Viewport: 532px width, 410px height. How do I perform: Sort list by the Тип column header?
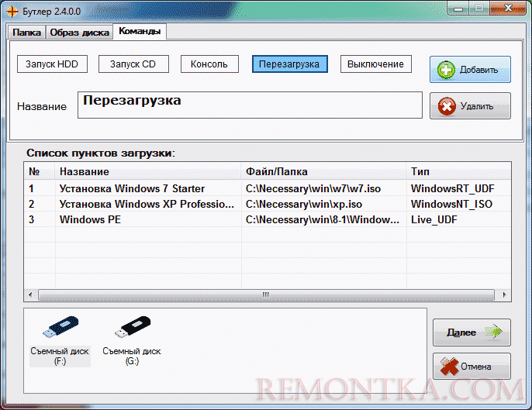point(458,171)
